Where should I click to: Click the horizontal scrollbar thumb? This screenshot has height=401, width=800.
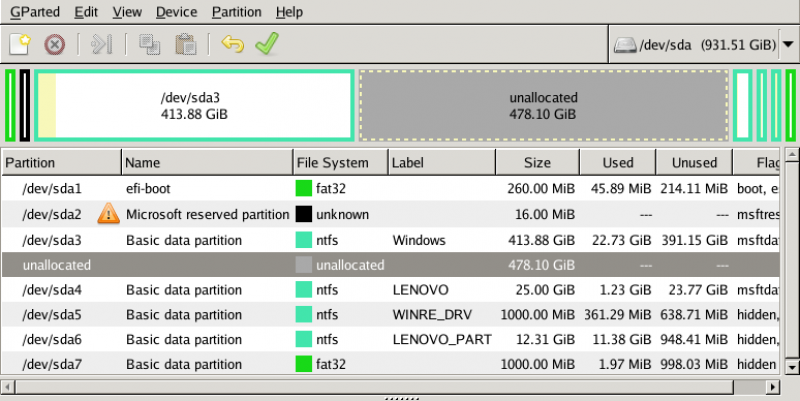[374, 387]
